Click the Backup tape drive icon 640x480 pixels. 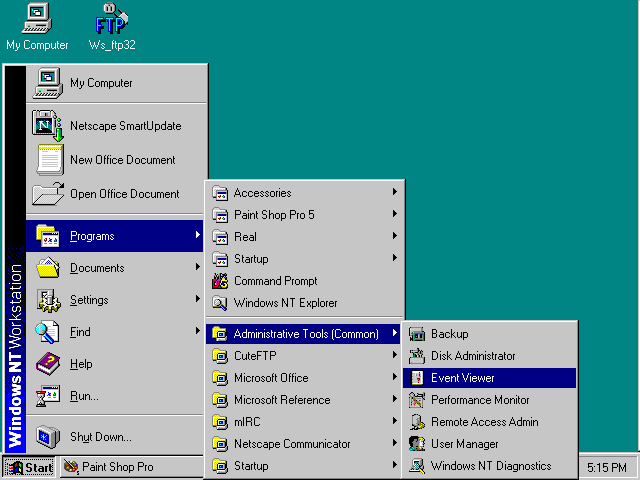click(x=417, y=334)
